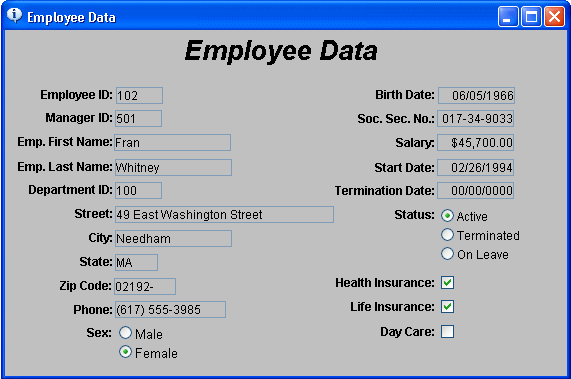
Task: Click the Birth Date field
Action: (476, 95)
